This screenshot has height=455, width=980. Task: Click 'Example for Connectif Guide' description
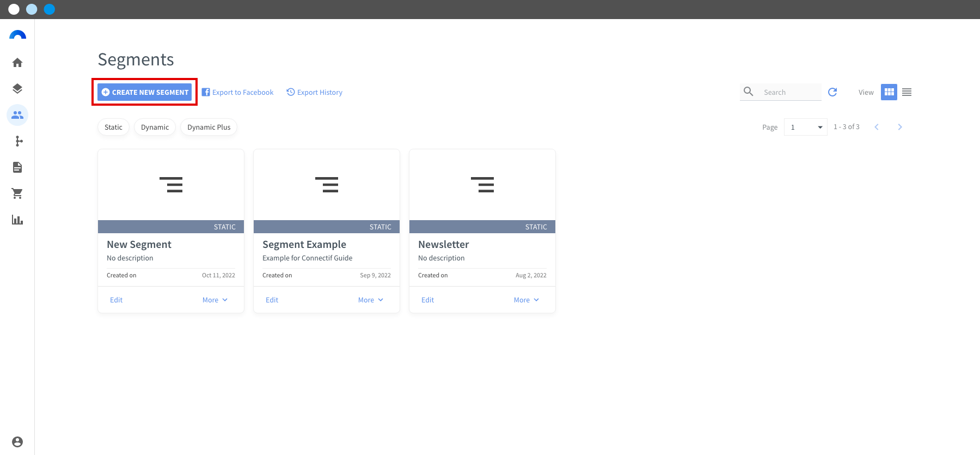[x=308, y=258]
